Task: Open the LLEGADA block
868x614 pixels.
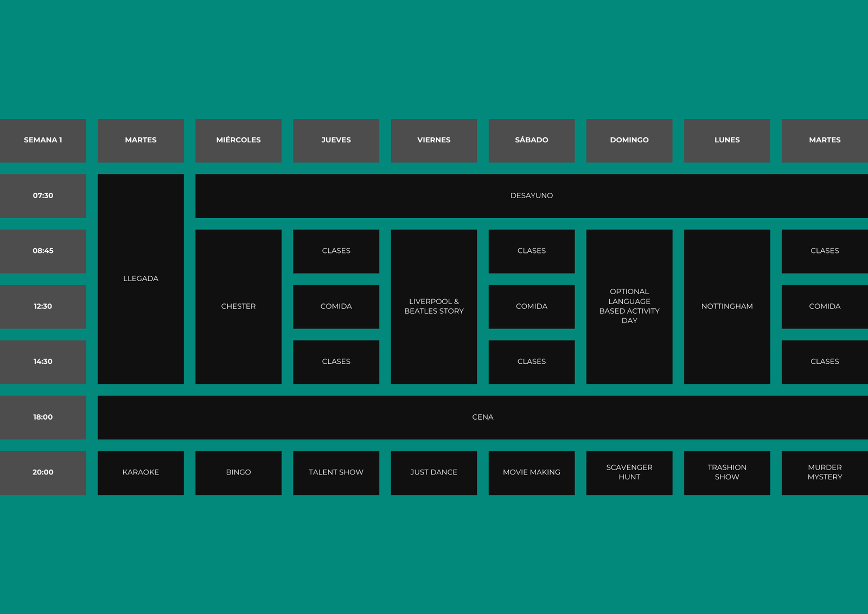Action: (141, 278)
